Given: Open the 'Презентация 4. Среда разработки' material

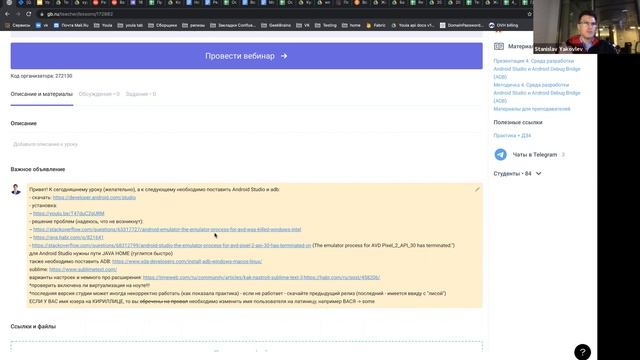Looking at the screenshot, I should tap(537, 69).
